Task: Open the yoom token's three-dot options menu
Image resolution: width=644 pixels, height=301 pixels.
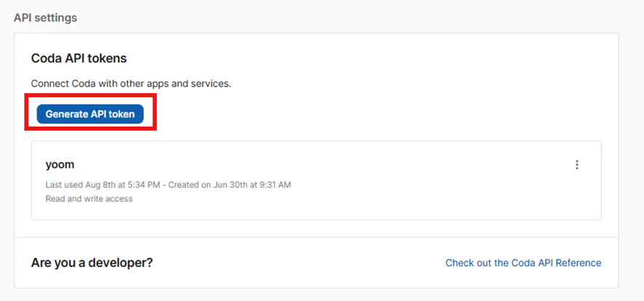Action: pos(576,164)
